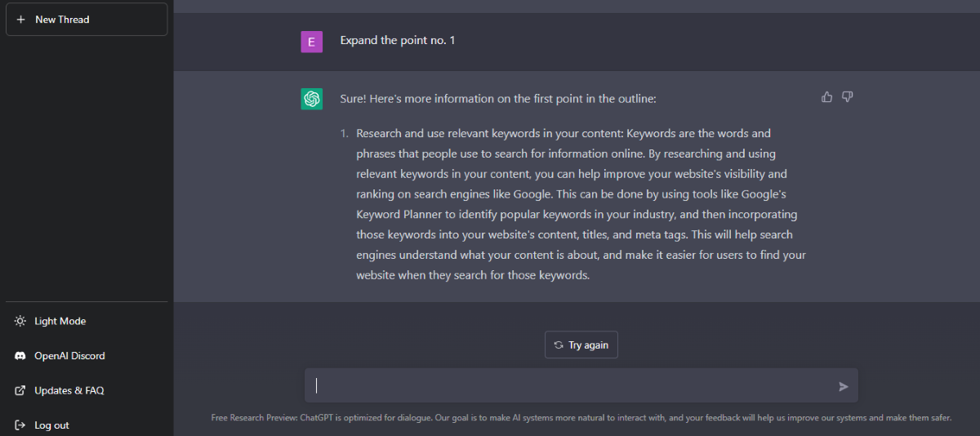The width and height of the screenshot is (980, 436).
Task: Click the plus icon beside New Thread
Action: 20,20
